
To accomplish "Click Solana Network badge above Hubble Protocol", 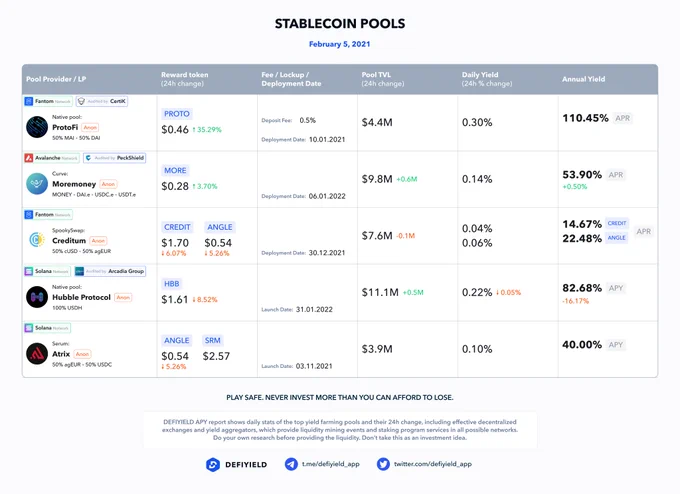I will point(47,272).
